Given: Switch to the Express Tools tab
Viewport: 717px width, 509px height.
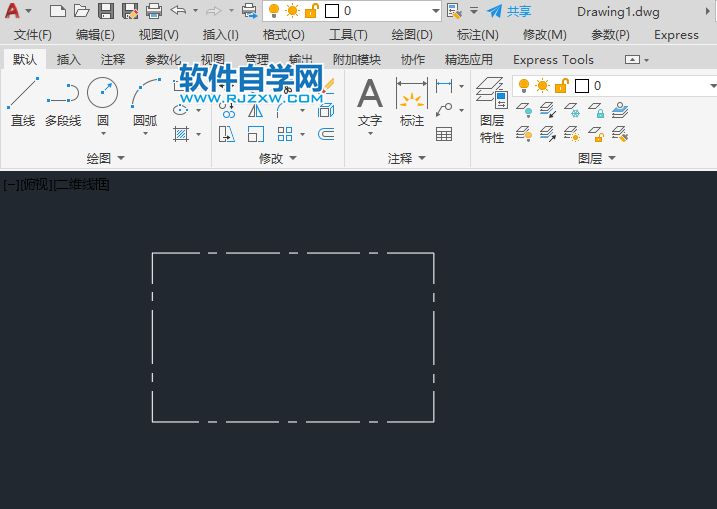Looking at the screenshot, I should click(x=553, y=60).
